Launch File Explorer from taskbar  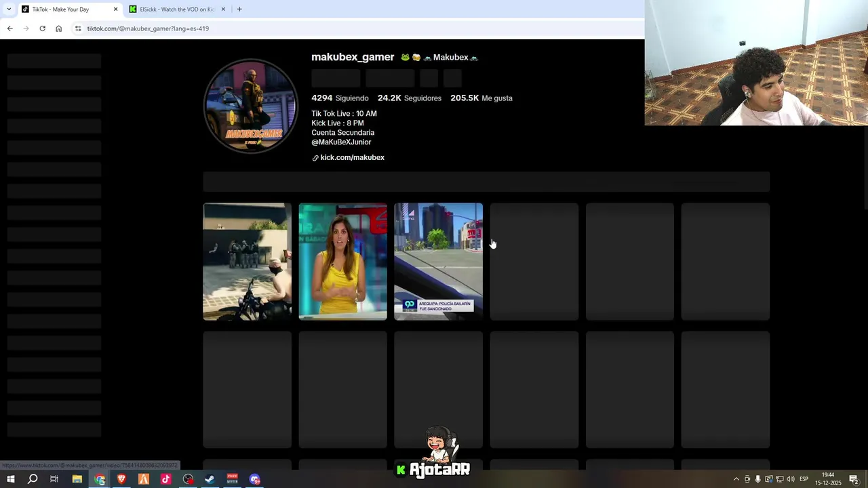77,479
